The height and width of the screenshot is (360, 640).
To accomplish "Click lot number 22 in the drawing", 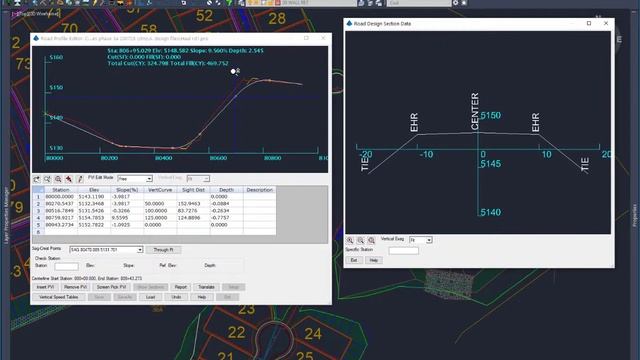I will (x=237, y=333).
